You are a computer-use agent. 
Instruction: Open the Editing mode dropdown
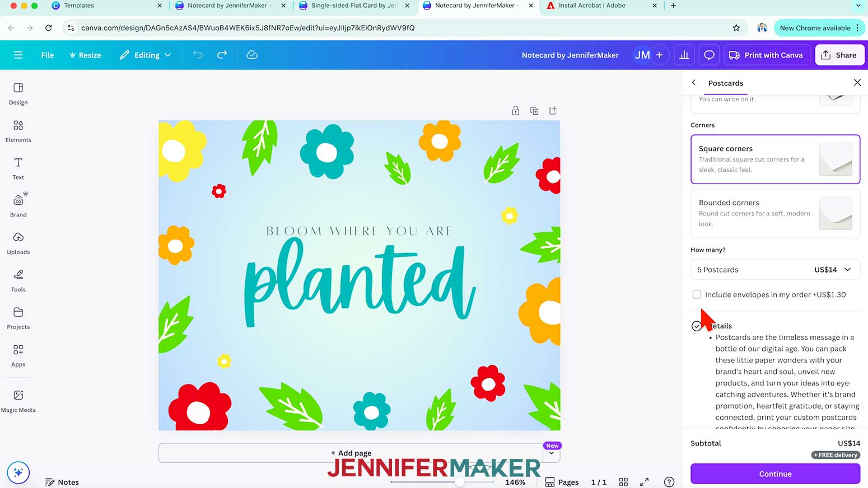point(145,55)
